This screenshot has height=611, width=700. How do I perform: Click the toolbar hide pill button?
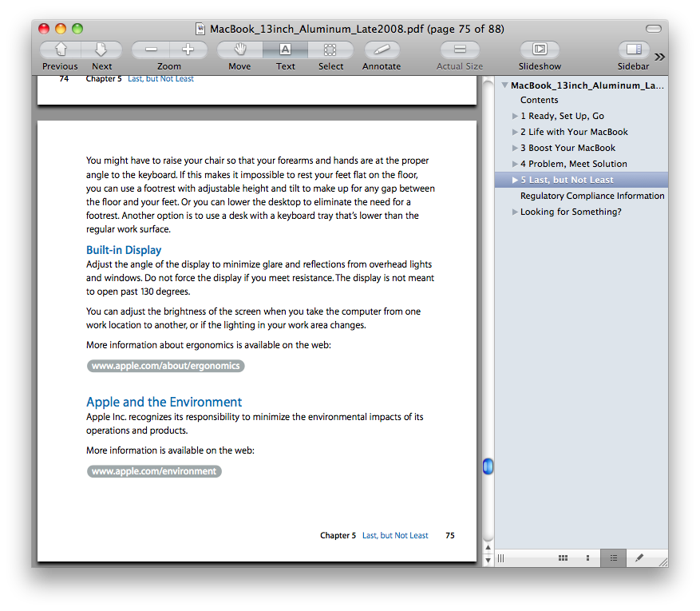(x=654, y=29)
